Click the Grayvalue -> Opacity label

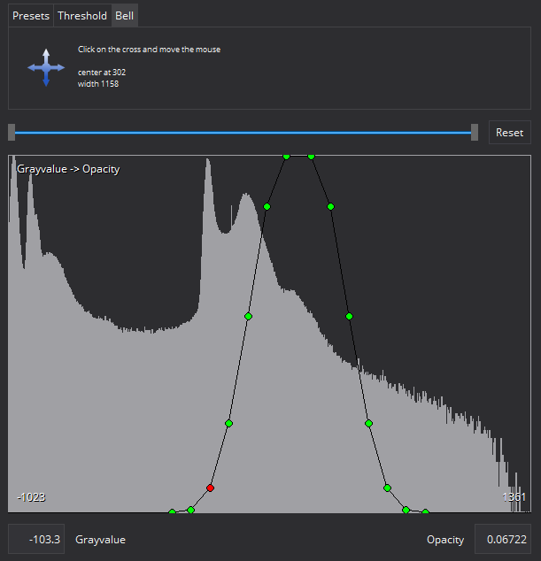[68, 169]
